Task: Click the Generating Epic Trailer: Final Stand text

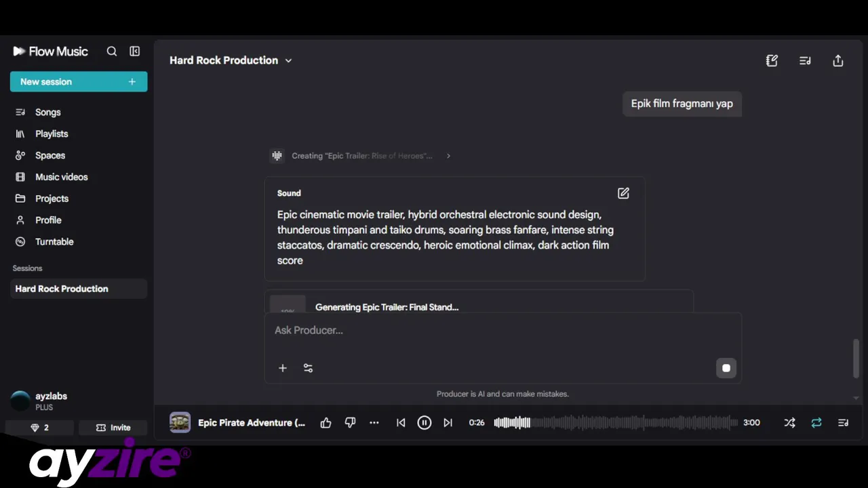Action: [x=387, y=307]
